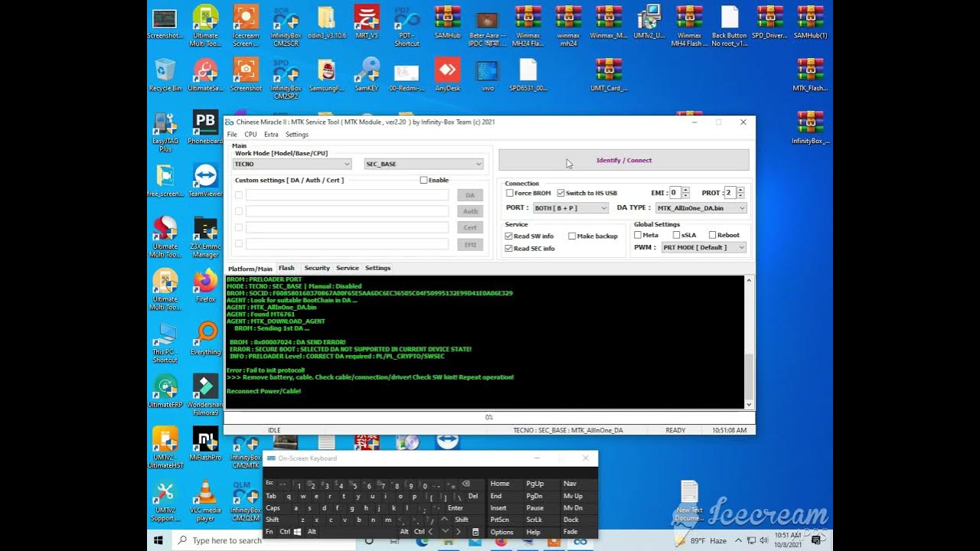Open the MTK_Flash archive icon
Image resolution: width=980 pixels, height=551 pixels.
810,74
